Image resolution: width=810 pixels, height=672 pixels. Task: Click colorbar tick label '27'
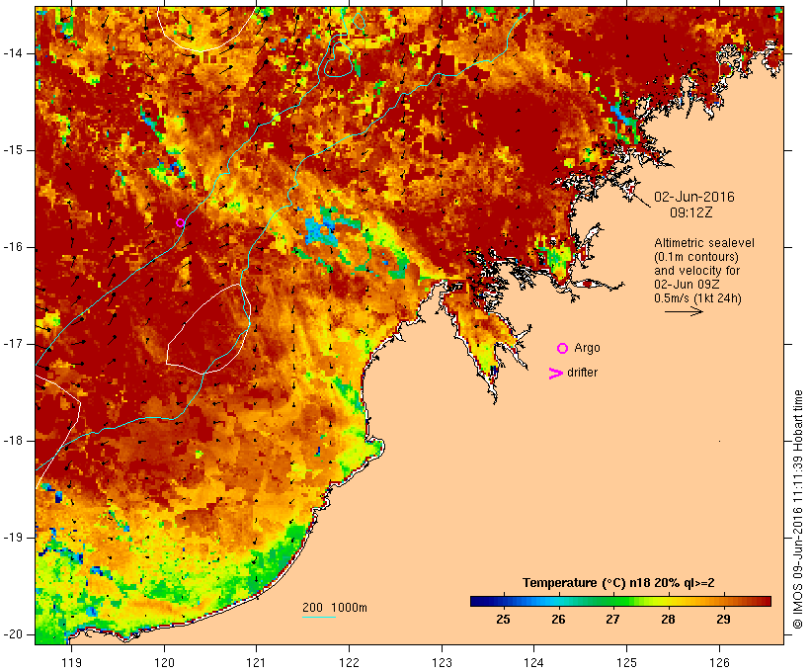pos(612,619)
